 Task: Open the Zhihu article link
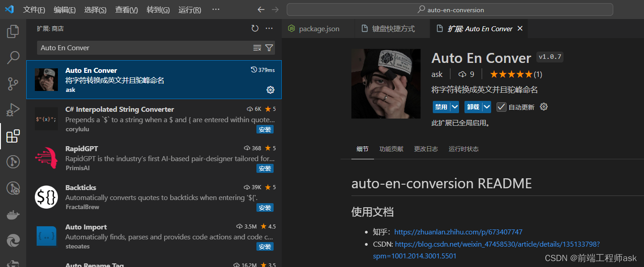click(x=458, y=232)
